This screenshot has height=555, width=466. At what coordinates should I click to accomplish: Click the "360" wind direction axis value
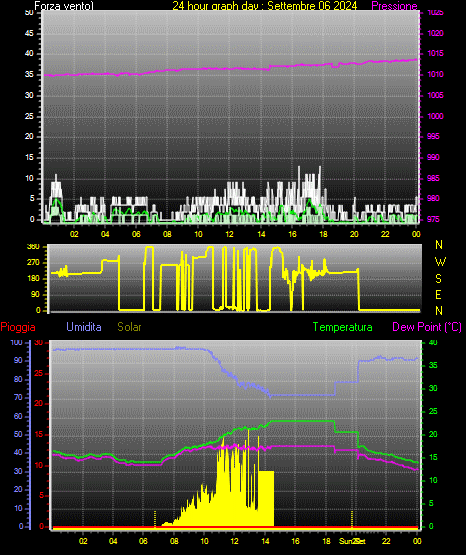(33, 247)
